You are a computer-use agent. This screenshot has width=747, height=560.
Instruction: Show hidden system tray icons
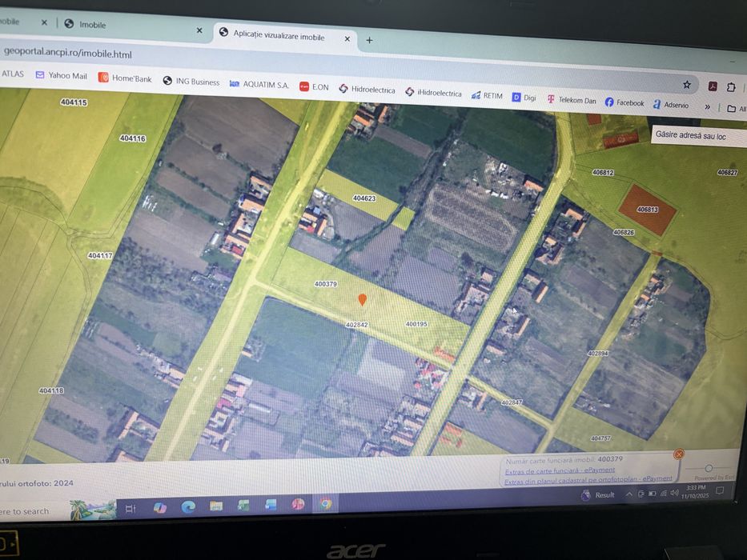coord(629,494)
